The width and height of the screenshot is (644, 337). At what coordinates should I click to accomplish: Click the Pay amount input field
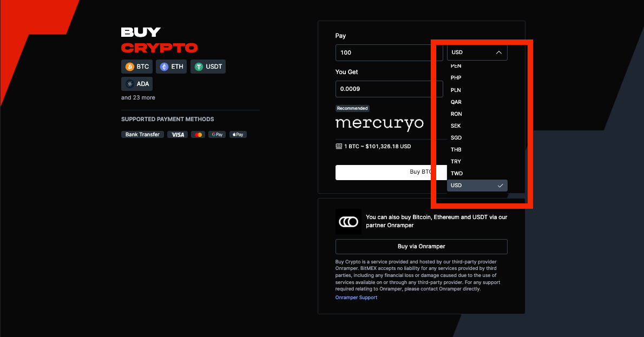(x=389, y=52)
